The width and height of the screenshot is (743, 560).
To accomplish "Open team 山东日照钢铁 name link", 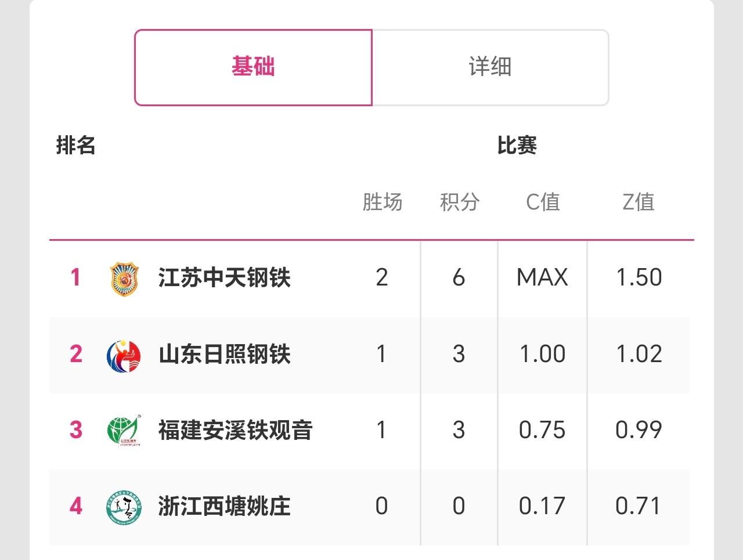I will pyautogui.click(x=224, y=354).
